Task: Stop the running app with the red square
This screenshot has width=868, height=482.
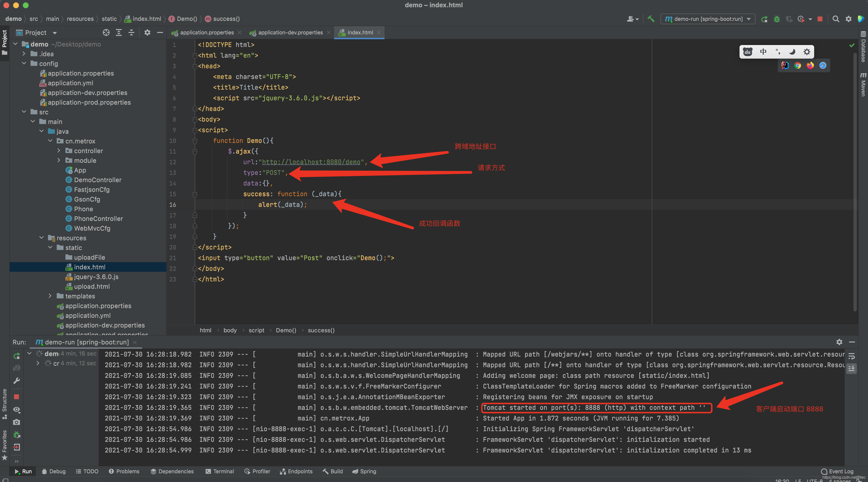Action: (820, 19)
